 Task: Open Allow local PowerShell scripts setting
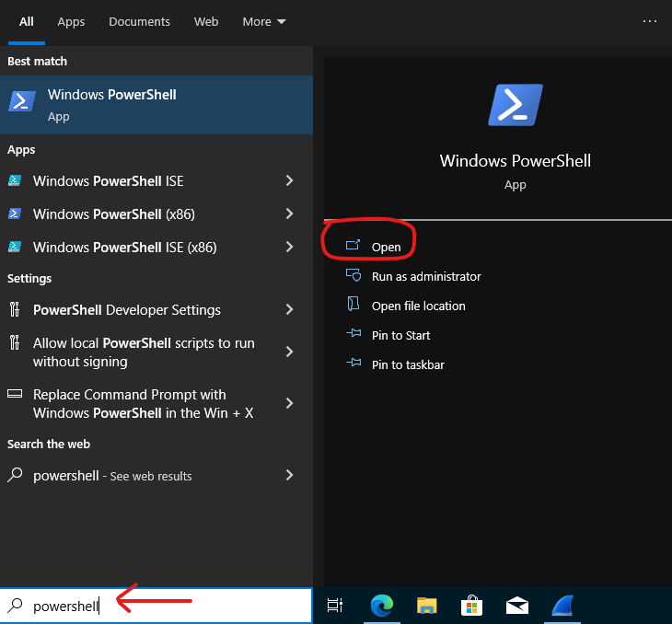(x=156, y=352)
